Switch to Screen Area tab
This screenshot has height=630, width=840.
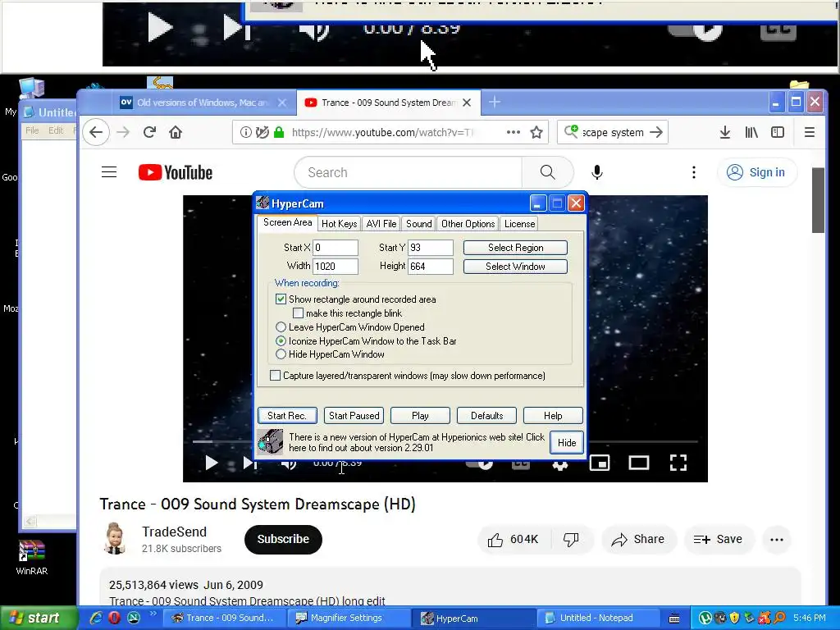click(x=287, y=222)
